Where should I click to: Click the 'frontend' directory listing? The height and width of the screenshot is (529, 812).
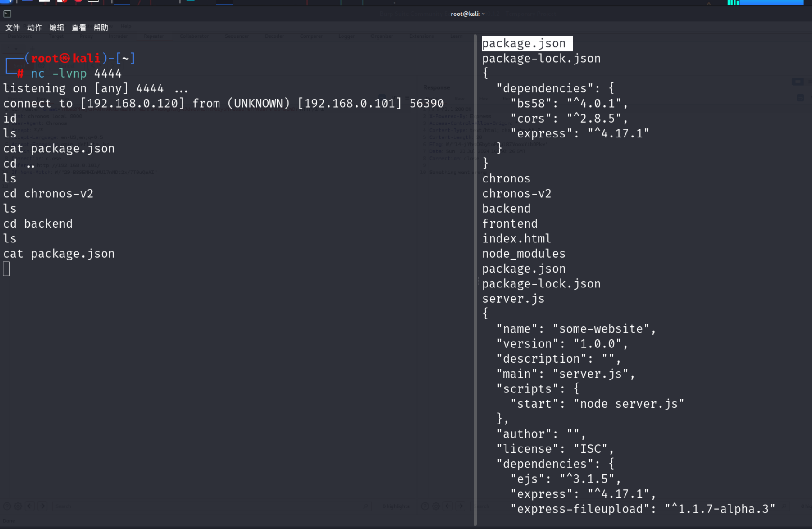(510, 223)
